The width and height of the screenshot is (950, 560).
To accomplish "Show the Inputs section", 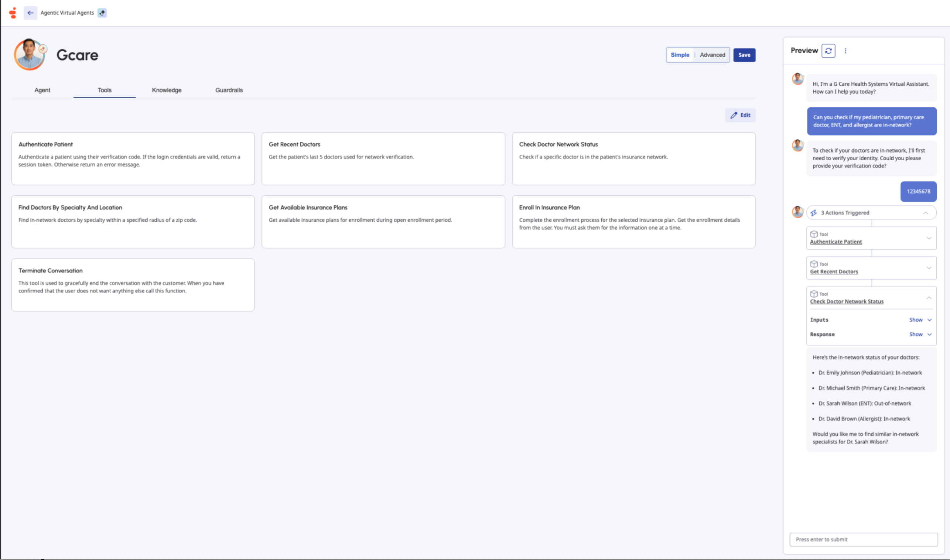I will [x=920, y=320].
